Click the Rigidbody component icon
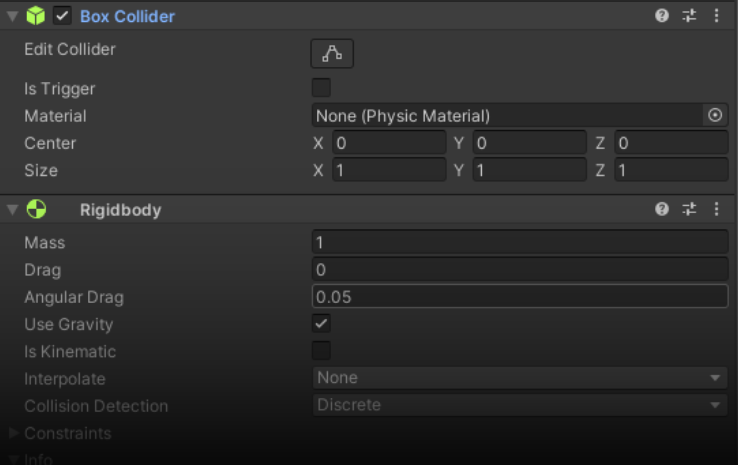Screen dimensions: 738x465 pyautogui.click(x=36, y=209)
